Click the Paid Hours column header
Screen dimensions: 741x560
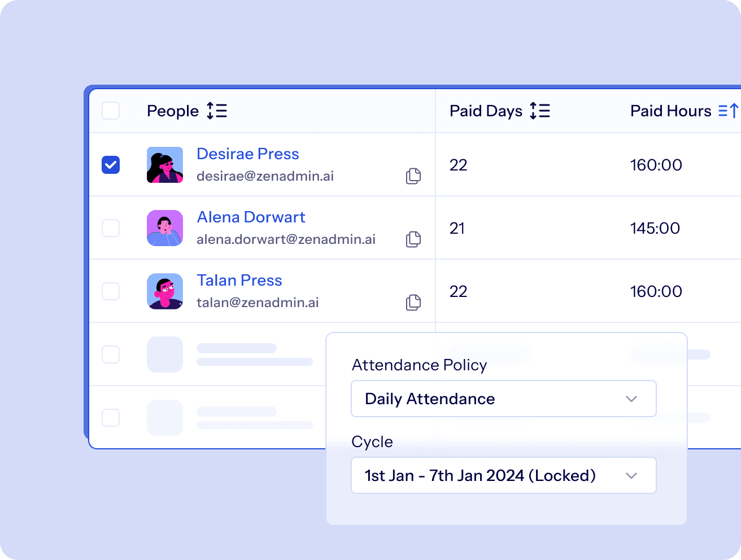(670, 111)
